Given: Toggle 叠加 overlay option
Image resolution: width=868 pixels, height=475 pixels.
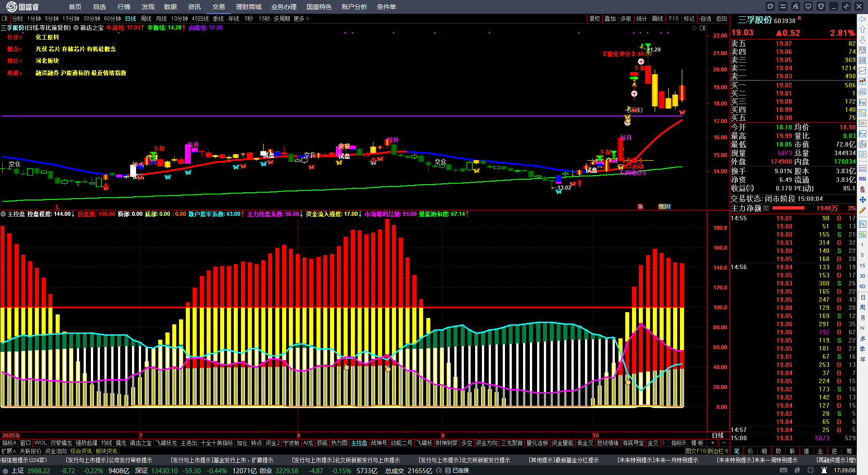Looking at the screenshot, I should pyautogui.click(x=610, y=19).
